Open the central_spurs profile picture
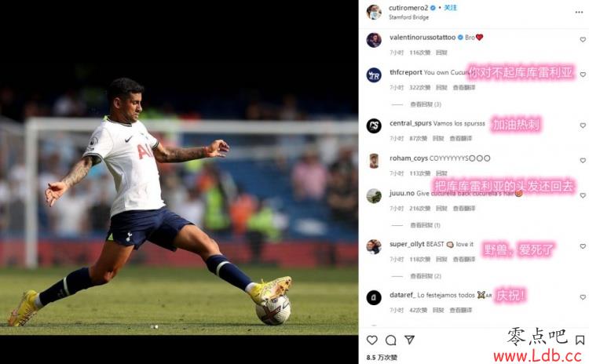 pyautogui.click(x=374, y=126)
